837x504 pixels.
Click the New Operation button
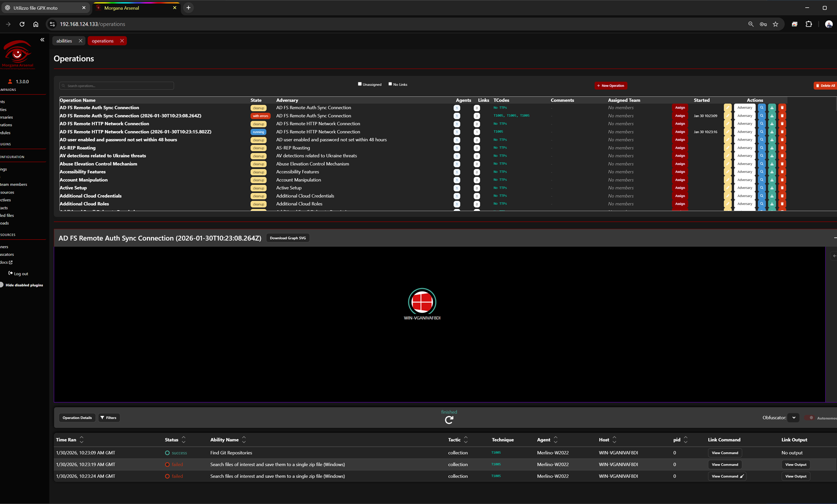610,86
